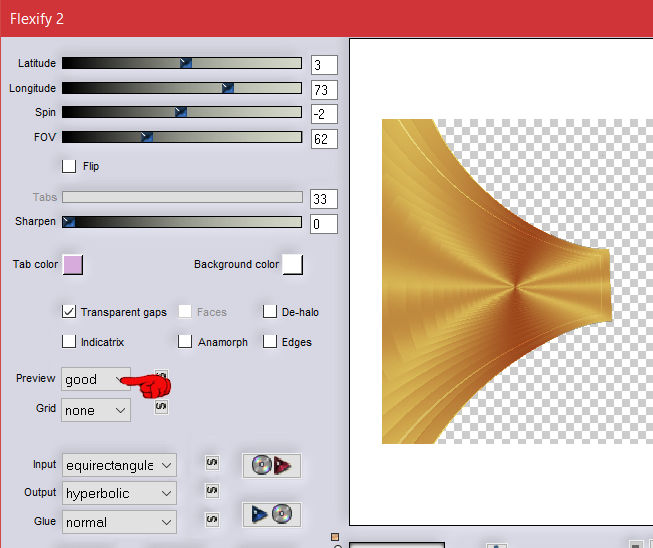
Task: Open the Preview quality dropdown
Action: 96,379
